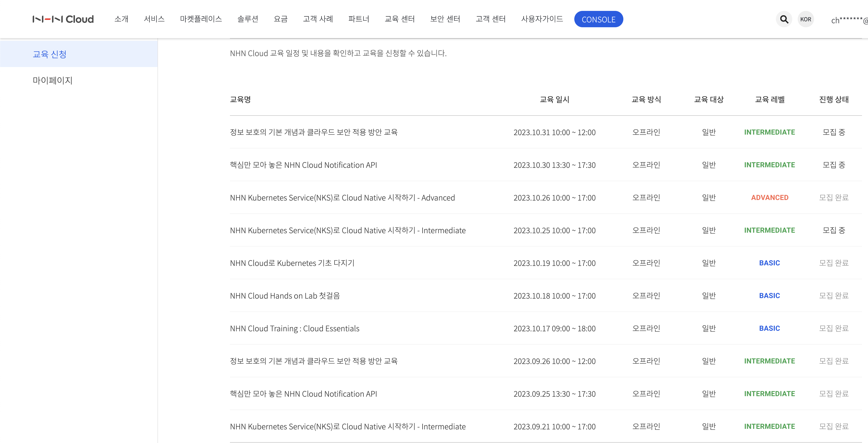The width and height of the screenshot is (868, 443).
Task: Open 2023.10.30 Notification API course
Action: tap(303, 165)
